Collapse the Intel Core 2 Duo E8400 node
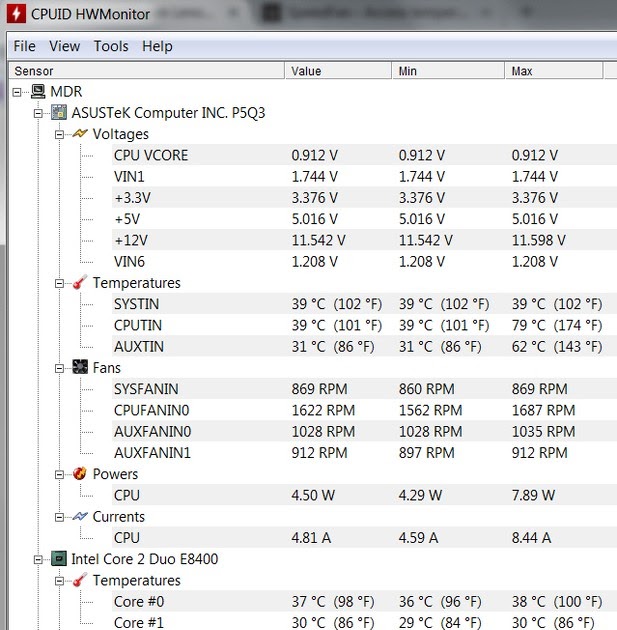The width and height of the screenshot is (617, 630). coord(38,560)
